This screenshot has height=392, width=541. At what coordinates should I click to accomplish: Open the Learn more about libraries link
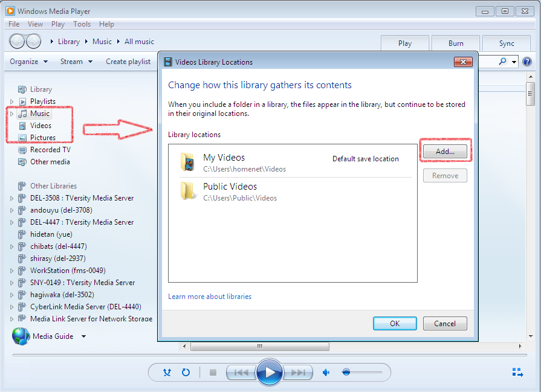tap(210, 297)
